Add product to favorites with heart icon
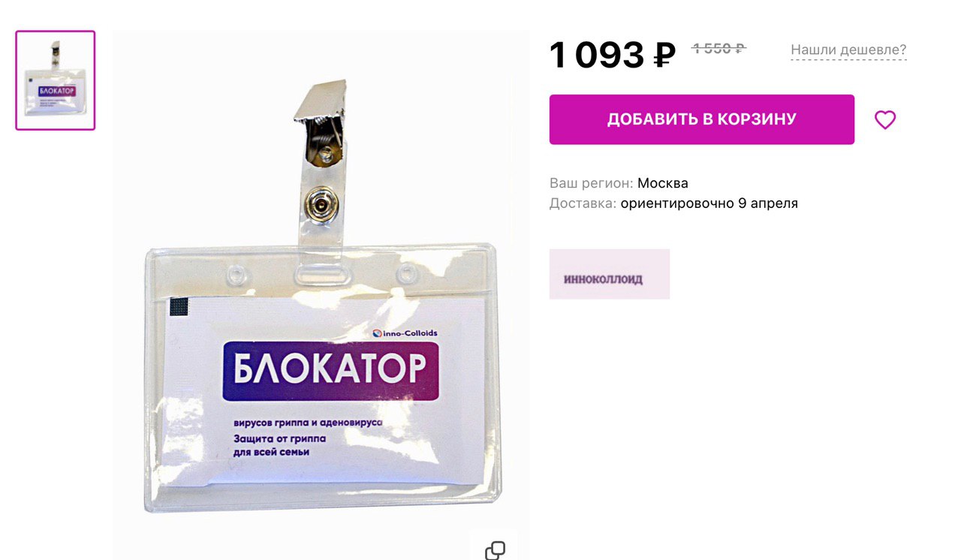 click(x=885, y=120)
